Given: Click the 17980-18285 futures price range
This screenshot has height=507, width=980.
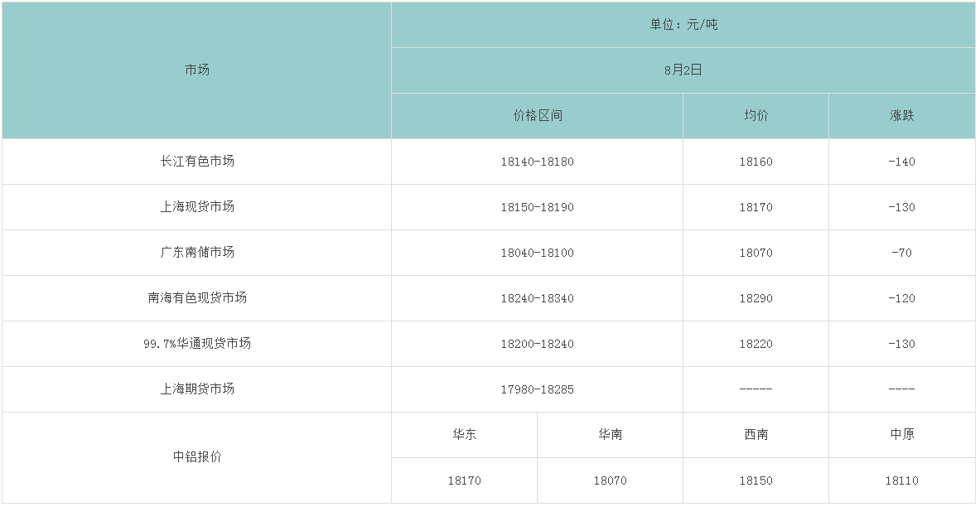Looking at the screenshot, I should (537, 389).
